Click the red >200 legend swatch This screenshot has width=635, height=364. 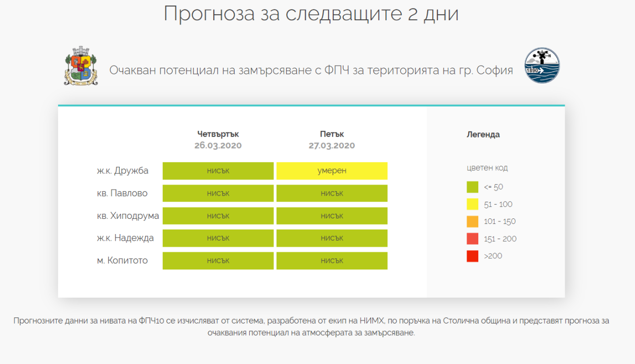pos(472,256)
